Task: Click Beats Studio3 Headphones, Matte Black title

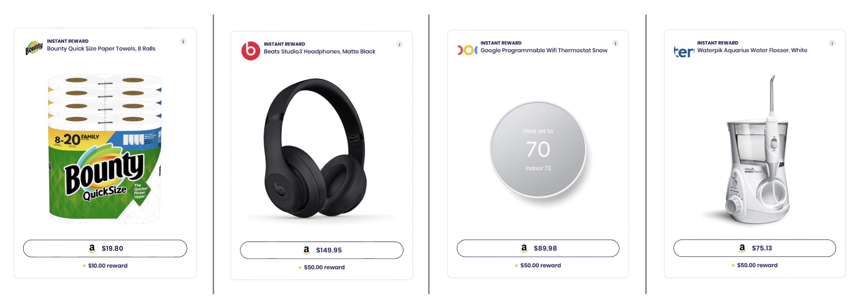Action: 319,51
